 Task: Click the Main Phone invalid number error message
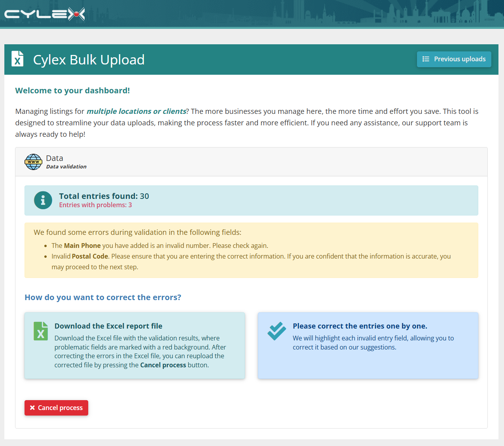pyautogui.click(x=160, y=246)
